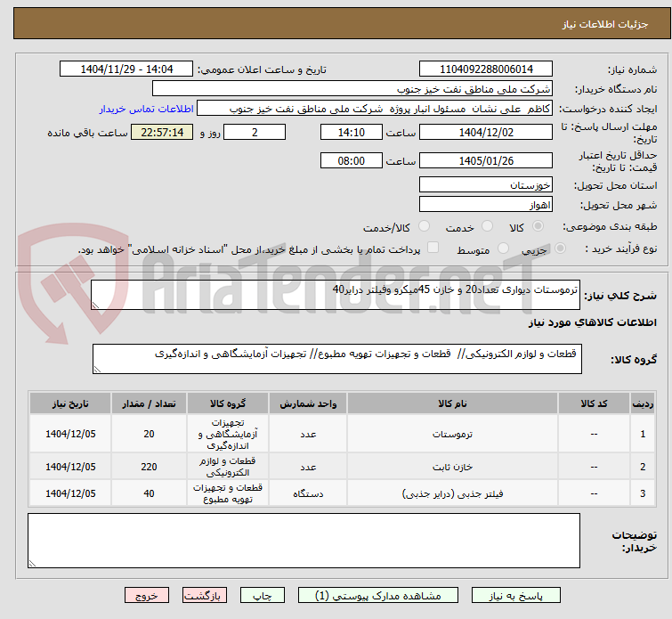
Task: Toggle اسناد خزانه اسلامی payment checkbox
Action: click(433, 248)
